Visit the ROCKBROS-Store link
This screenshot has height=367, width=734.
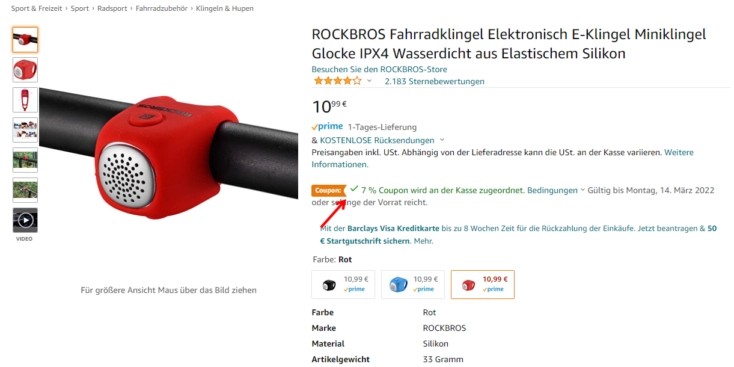[379, 69]
